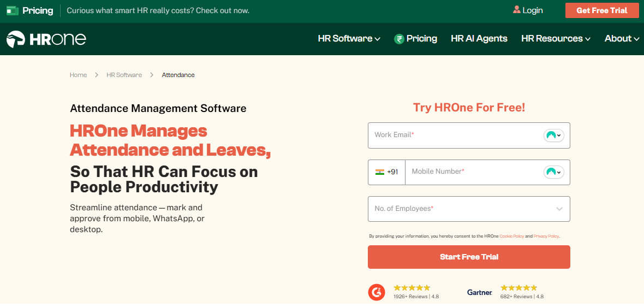The height and width of the screenshot is (307, 644).
Task: Click the '682+ Reviews | 4.8' text
Action: [522, 296]
